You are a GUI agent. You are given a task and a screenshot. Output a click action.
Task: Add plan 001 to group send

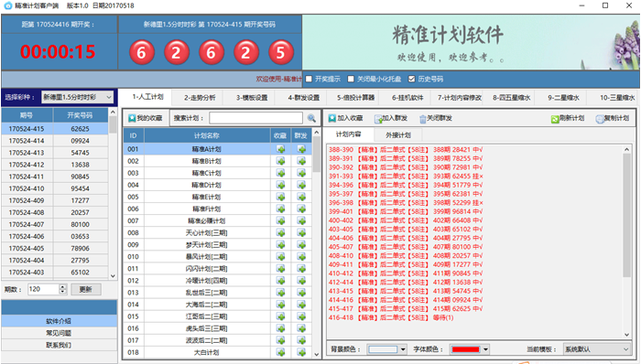[301, 149]
